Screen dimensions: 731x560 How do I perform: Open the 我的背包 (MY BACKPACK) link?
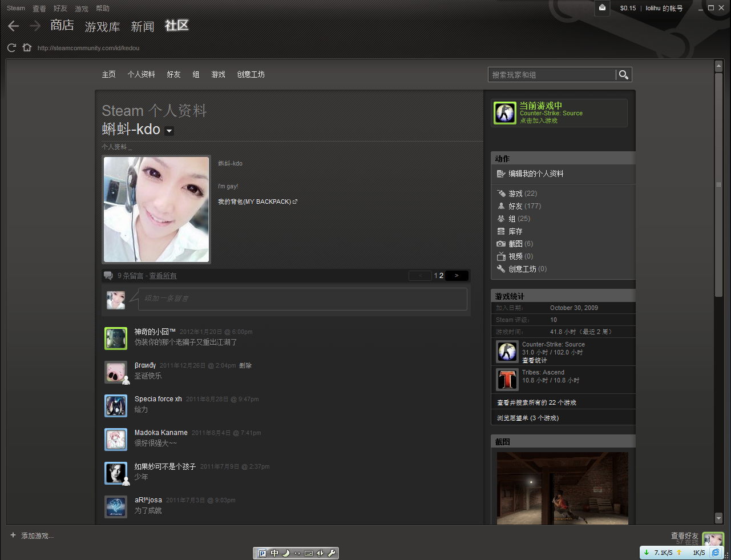click(x=256, y=202)
